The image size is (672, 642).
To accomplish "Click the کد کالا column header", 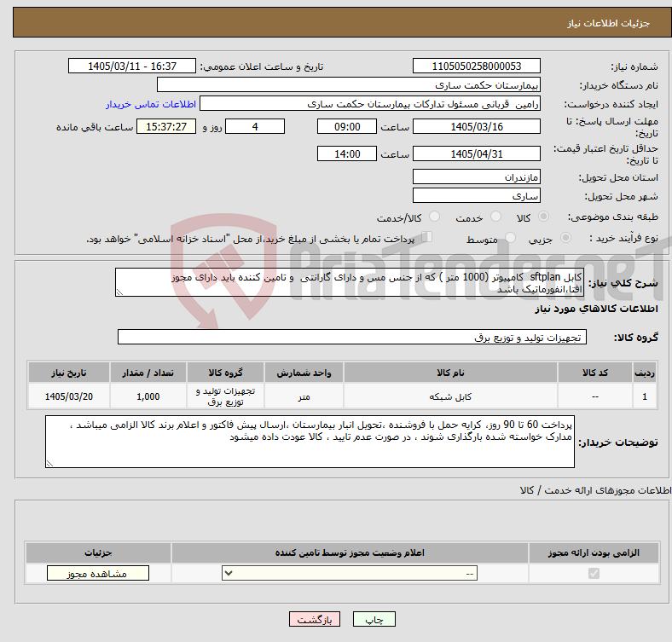I will tap(595, 373).
